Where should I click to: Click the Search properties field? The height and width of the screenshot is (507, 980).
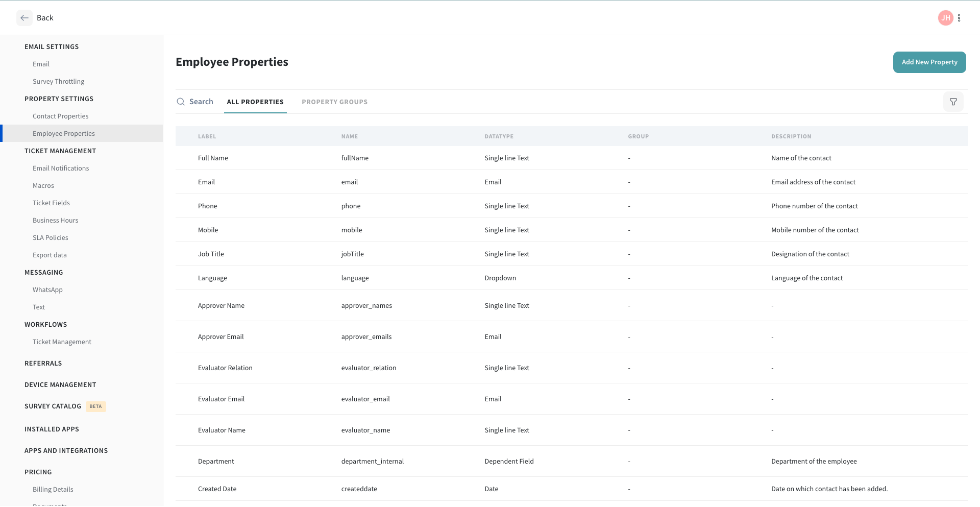tap(201, 102)
